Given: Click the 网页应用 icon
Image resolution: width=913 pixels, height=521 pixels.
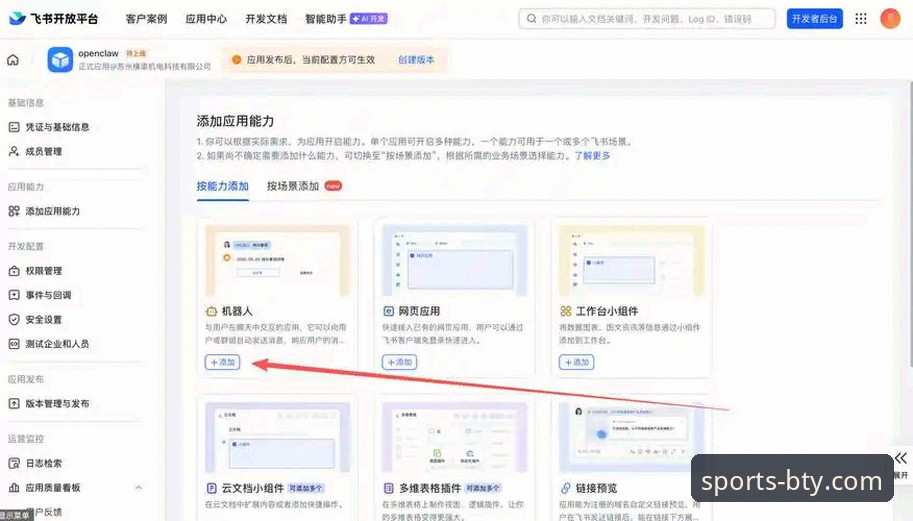Looking at the screenshot, I should point(388,311).
